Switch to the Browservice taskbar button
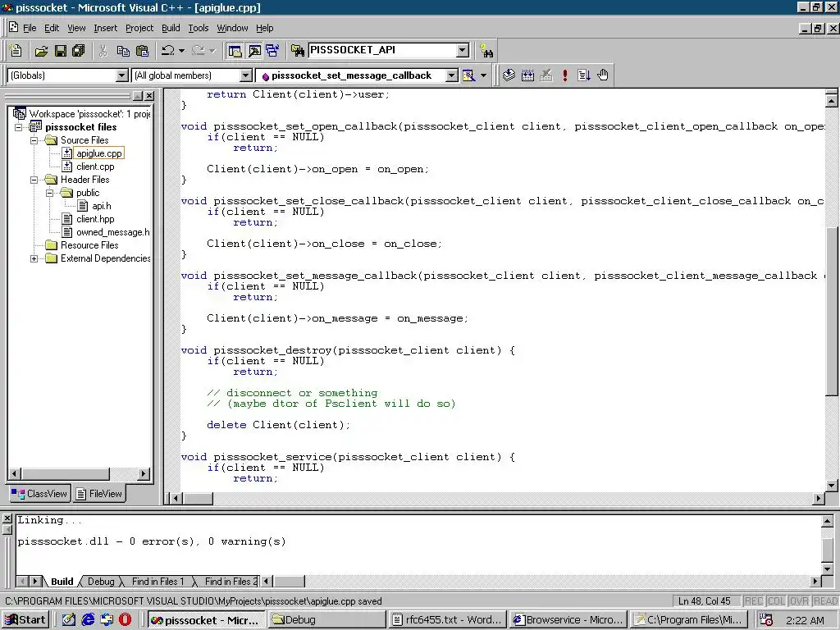 pos(568,620)
